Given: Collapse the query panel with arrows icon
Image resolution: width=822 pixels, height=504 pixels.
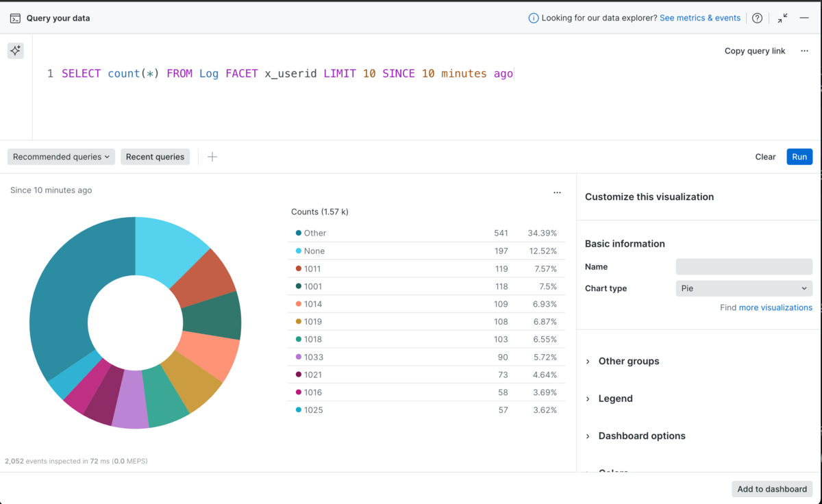Looking at the screenshot, I should 782,18.
